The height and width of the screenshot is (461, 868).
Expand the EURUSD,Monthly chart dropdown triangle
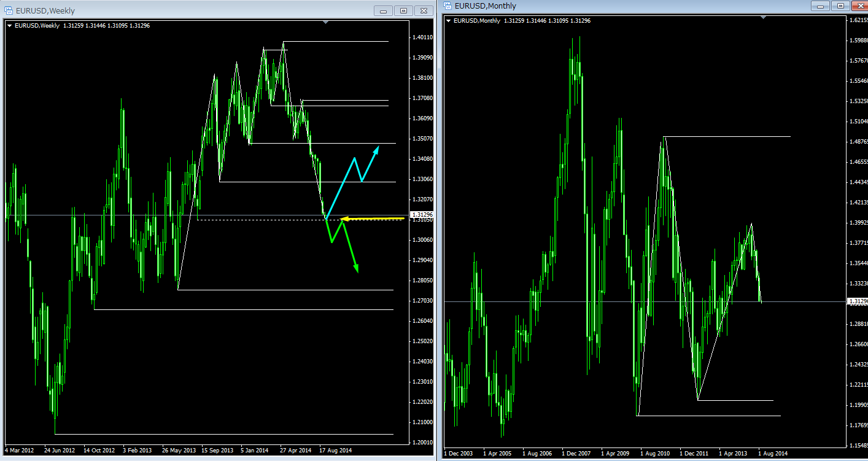point(449,21)
